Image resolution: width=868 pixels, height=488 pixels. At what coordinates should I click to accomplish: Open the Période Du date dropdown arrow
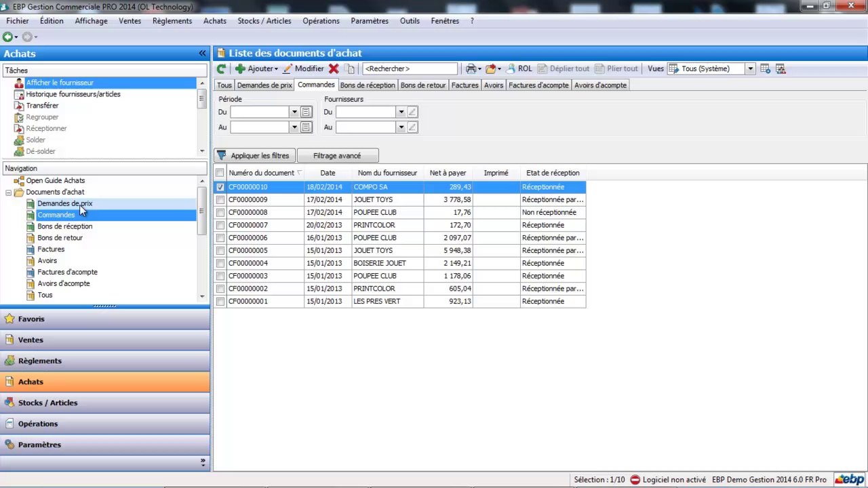(x=294, y=112)
